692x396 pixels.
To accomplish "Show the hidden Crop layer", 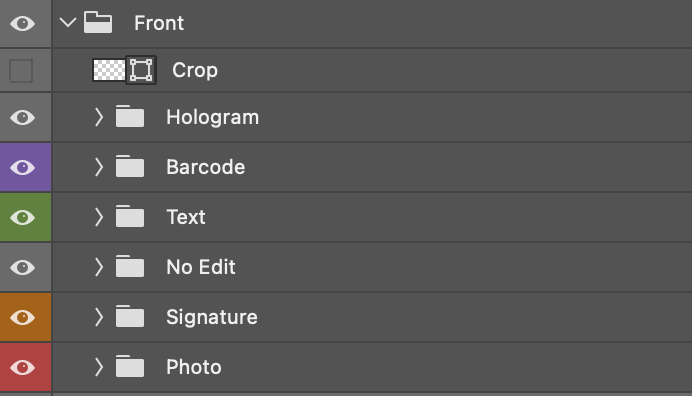I will point(21,70).
